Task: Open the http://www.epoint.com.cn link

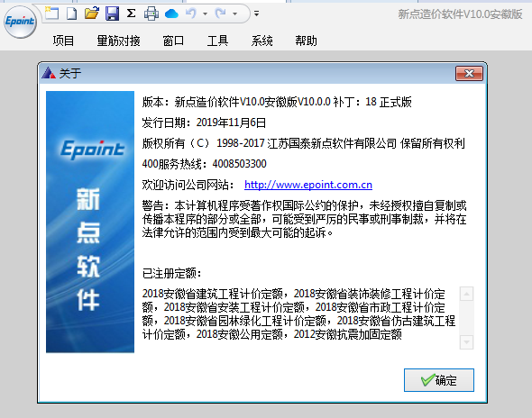Action: (x=308, y=185)
